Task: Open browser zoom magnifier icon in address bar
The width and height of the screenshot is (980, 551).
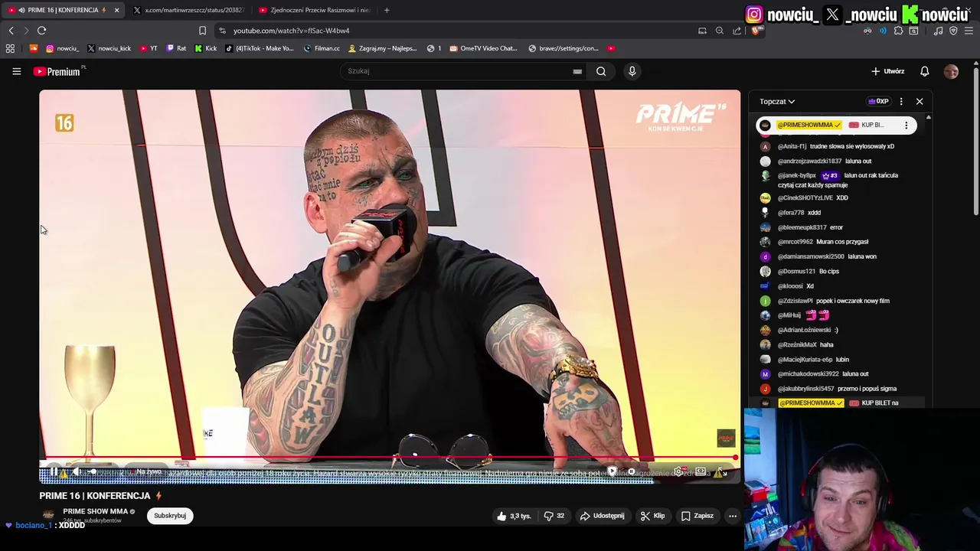Action: (720, 31)
